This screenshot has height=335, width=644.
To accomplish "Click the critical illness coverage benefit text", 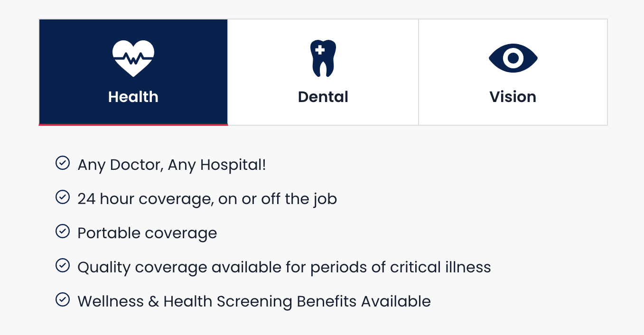I will [x=284, y=267].
